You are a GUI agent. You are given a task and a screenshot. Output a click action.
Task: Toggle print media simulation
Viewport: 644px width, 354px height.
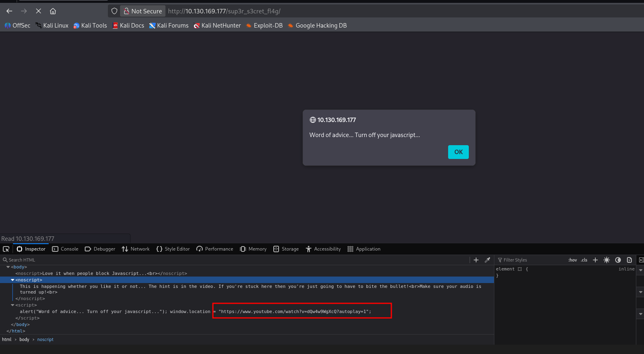629,260
